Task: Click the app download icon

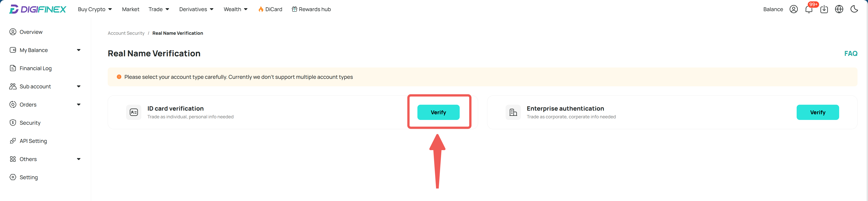Action: pos(824,9)
